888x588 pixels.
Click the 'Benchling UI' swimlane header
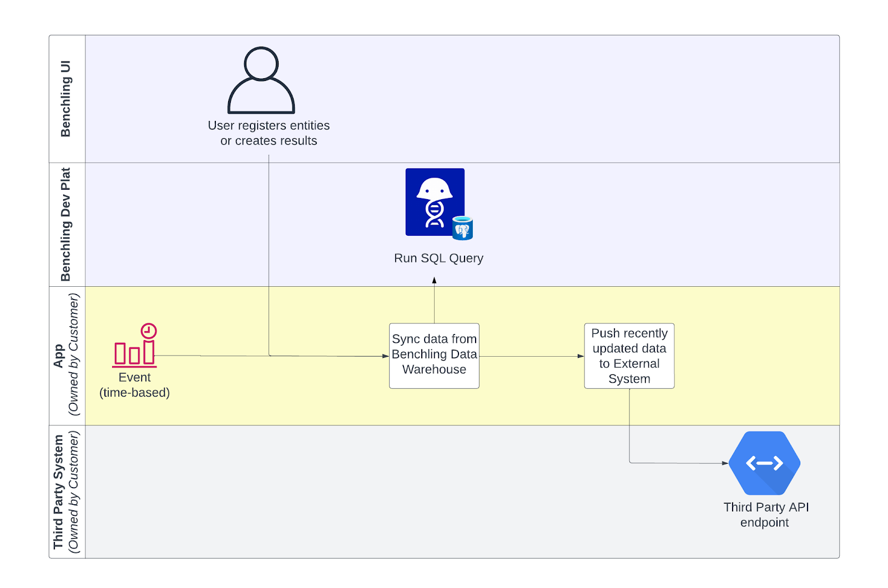pyautogui.click(x=67, y=99)
